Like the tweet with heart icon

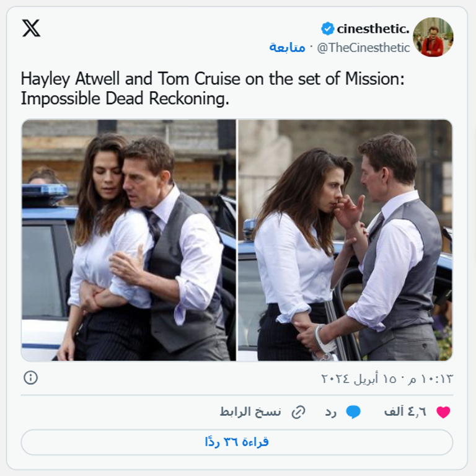[x=443, y=412]
